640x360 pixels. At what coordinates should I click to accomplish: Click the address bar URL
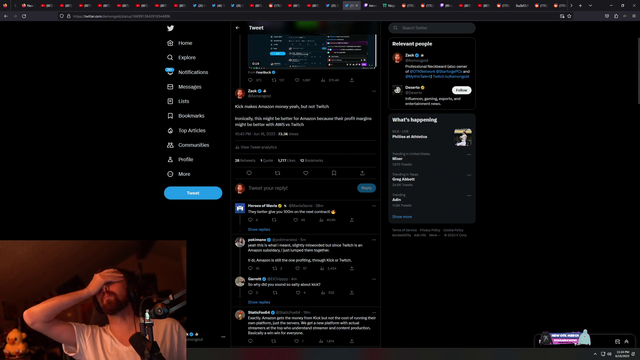point(122,16)
